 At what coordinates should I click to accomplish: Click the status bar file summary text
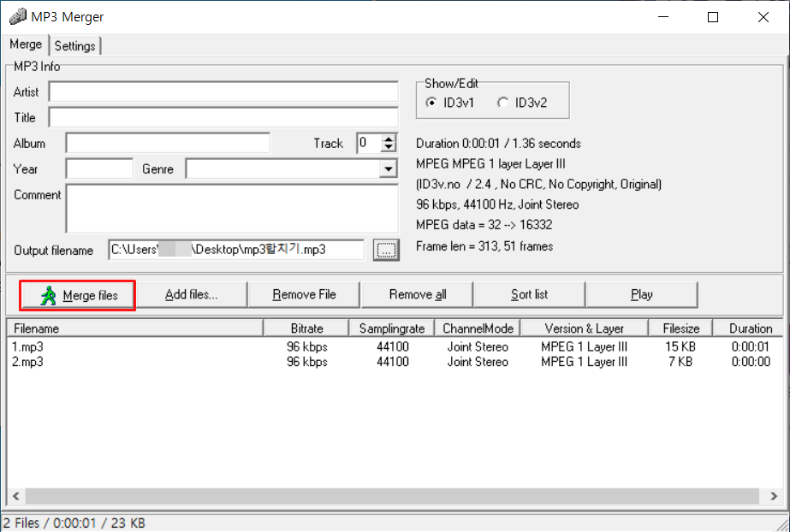pos(74,523)
